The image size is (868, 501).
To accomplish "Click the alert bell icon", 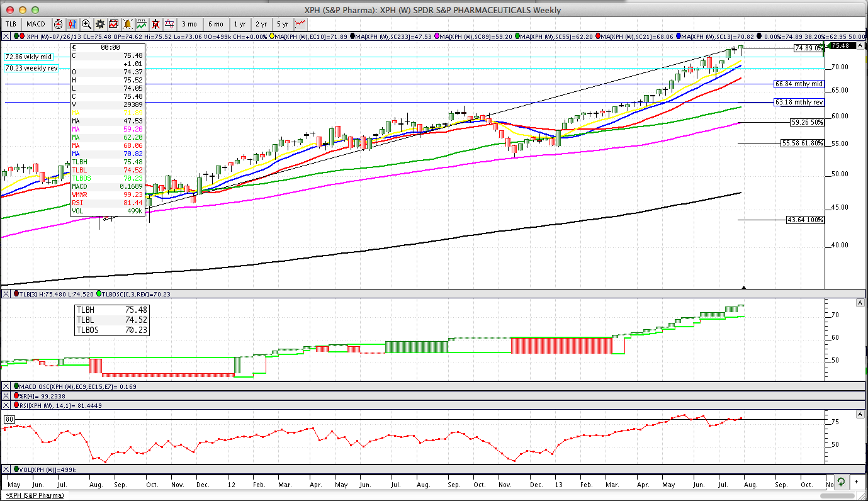I will [128, 24].
